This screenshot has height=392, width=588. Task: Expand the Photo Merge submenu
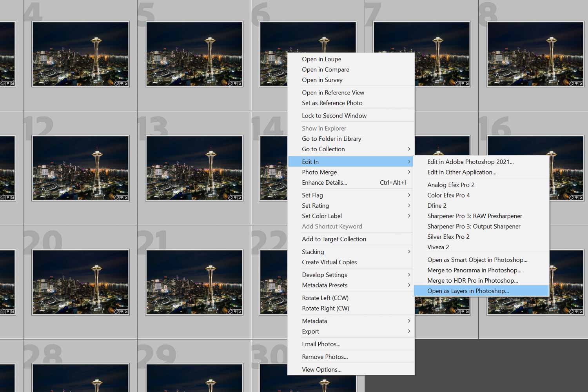tap(351, 172)
